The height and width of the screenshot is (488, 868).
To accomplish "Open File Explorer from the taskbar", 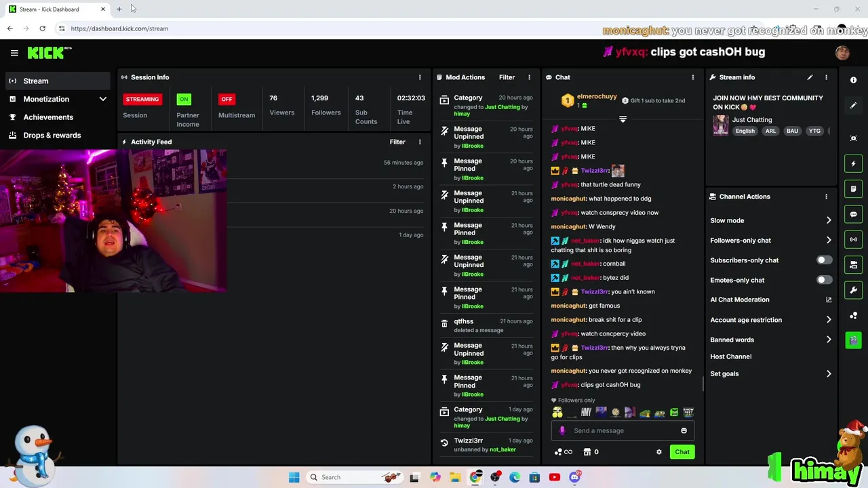I will click(455, 477).
